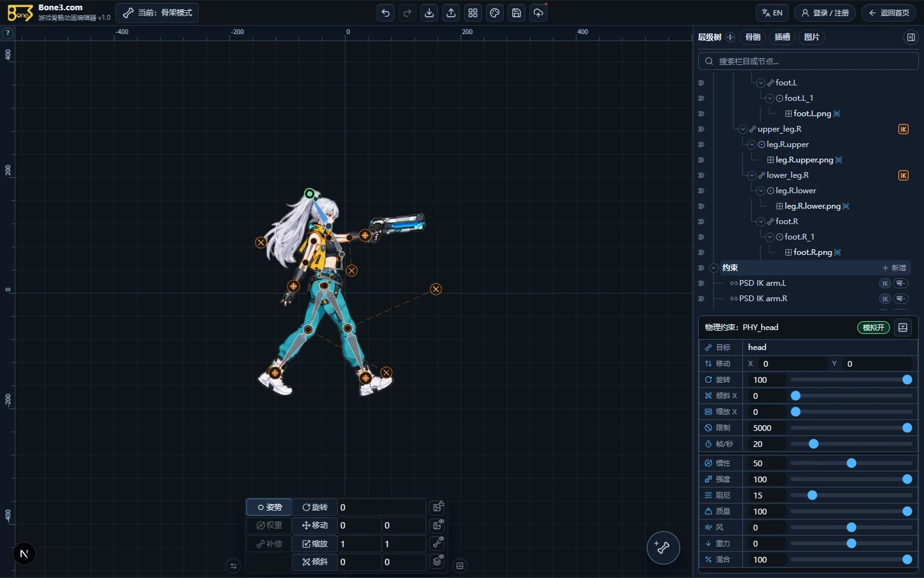The height and width of the screenshot is (578, 924).
Task: Click the physics constraint panel collapse icon
Action: click(x=903, y=328)
